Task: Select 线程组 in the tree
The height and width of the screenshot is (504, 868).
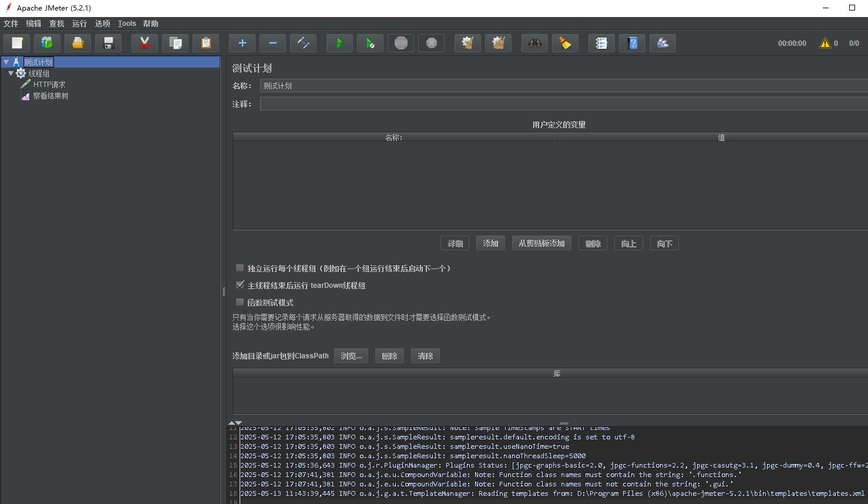Action: click(x=39, y=73)
